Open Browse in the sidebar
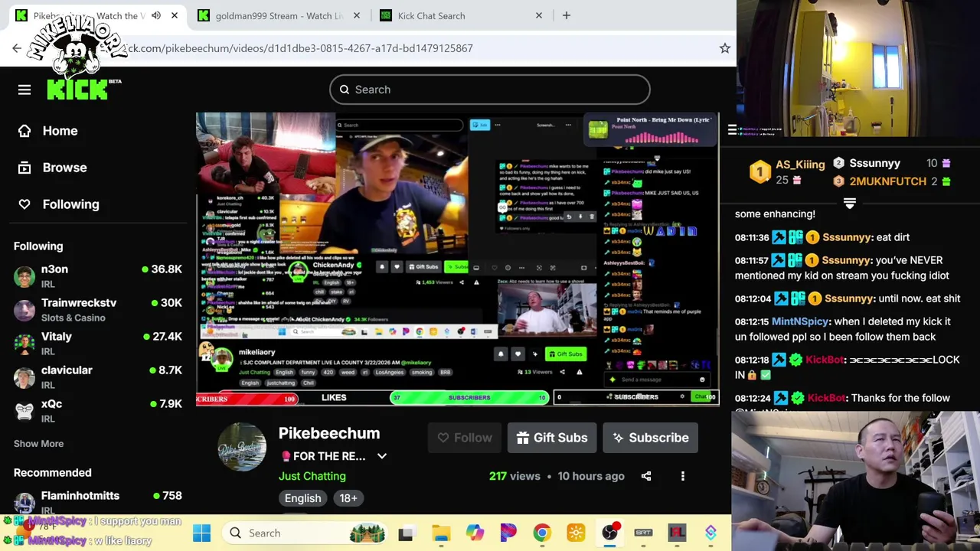The width and height of the screenshot is (980, 551). coord(52,168)
